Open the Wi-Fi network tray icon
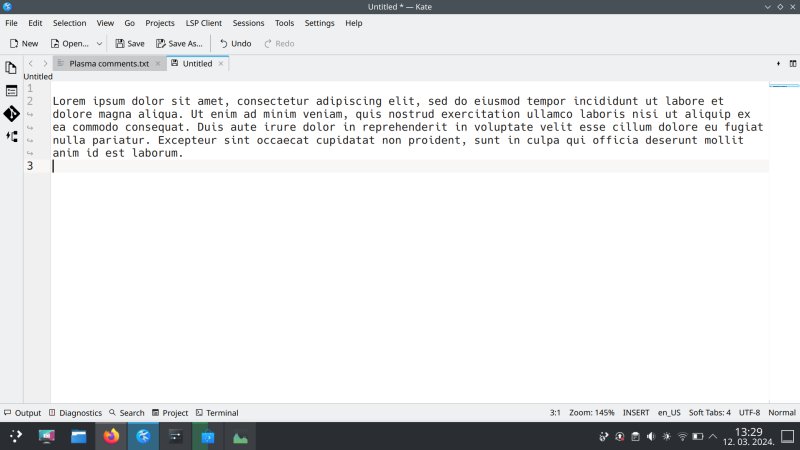The image size is (800, 450). click(x=682, y=437)
